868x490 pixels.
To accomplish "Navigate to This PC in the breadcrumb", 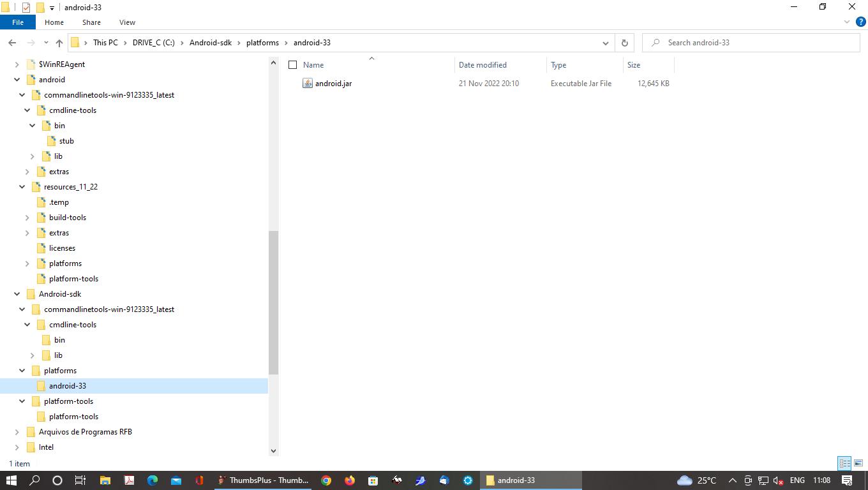I will (105, 43).
